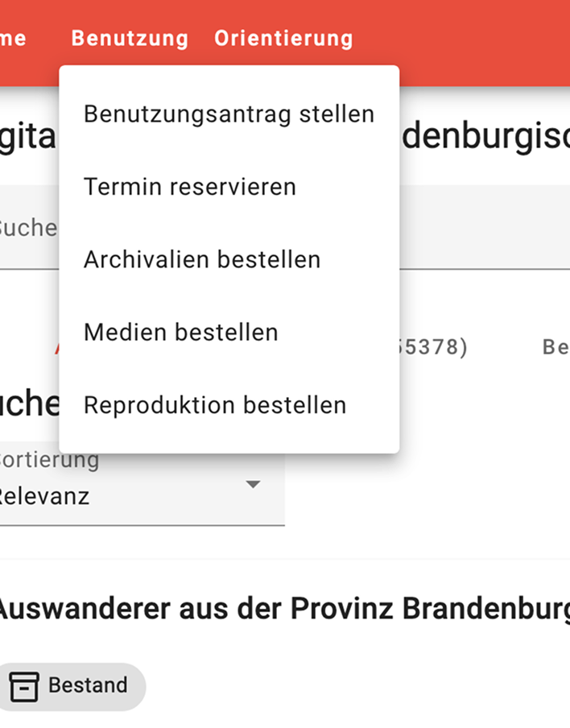Image resolution: width=570 pixels, height=728 pixels.
Task: Open the truncated 'Be...' tab on the right
Action: (556, 347)
